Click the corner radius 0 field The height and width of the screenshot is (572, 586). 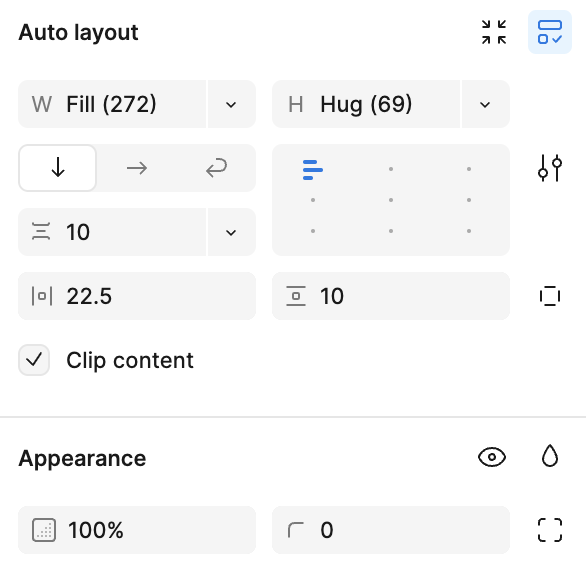(x=391, y=530)
